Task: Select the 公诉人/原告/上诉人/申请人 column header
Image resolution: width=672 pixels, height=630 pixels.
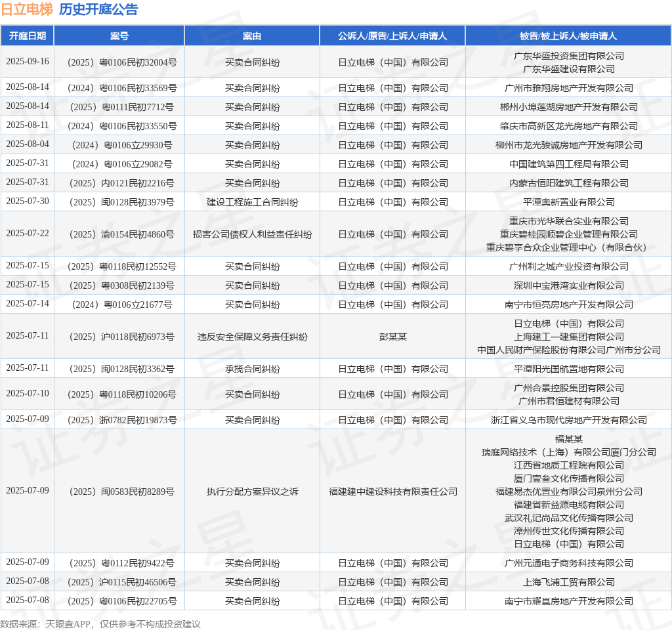Action: click(x=392, y=36)
